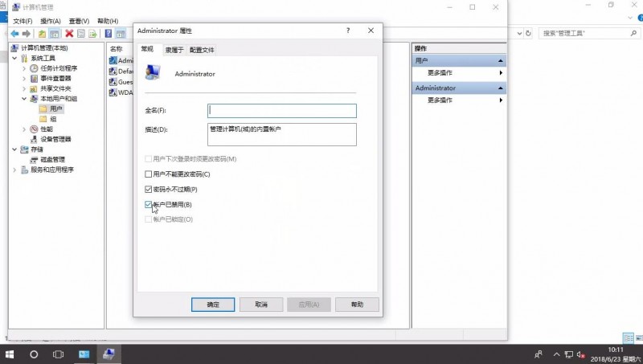Viewport: 643px width, 364px height.
Task: Click the Shared Folders icon in tree
Action: point(34,88)
